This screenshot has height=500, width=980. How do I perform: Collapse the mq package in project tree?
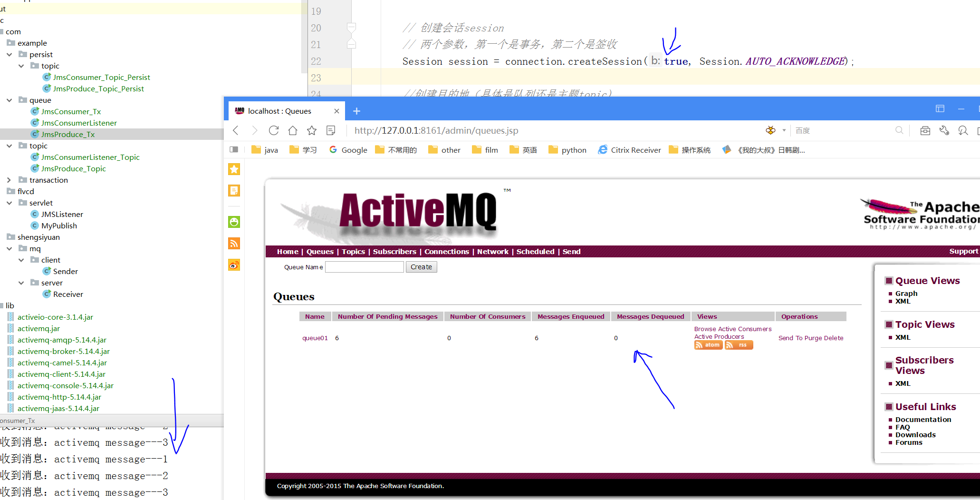click(x=9, y=248)
